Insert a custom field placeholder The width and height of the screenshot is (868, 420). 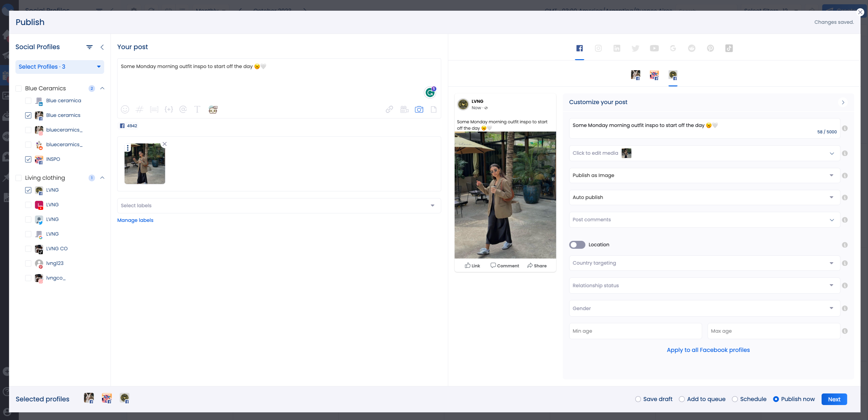point(169,109)
